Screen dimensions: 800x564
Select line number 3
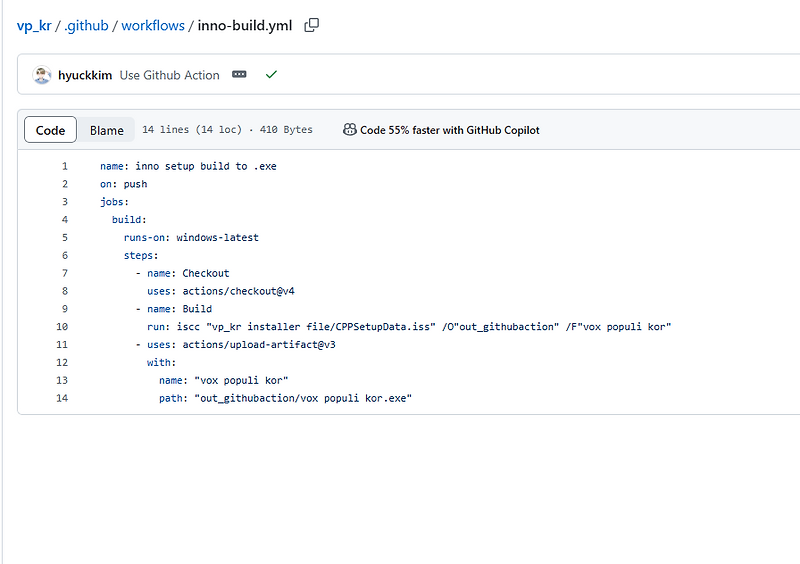pos(65,202)
